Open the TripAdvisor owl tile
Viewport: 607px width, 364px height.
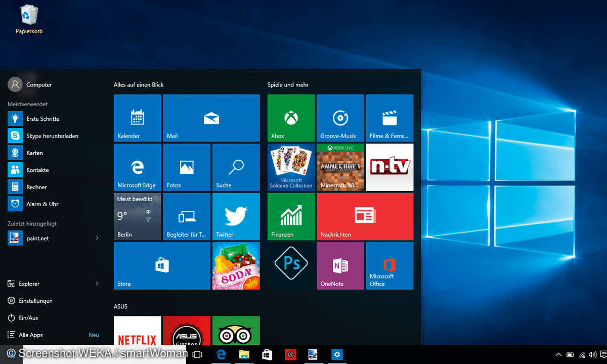coord(236,331)
